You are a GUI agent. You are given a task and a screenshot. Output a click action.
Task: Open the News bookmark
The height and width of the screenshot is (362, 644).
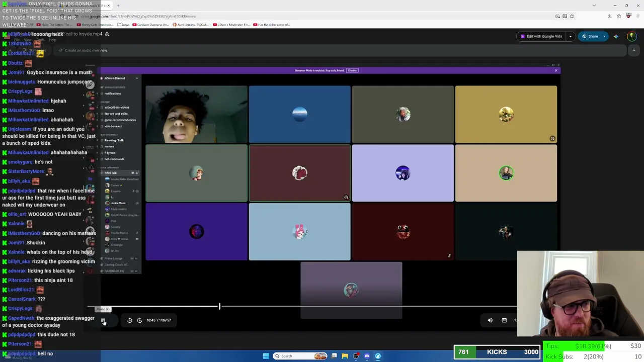coord(123,25)
